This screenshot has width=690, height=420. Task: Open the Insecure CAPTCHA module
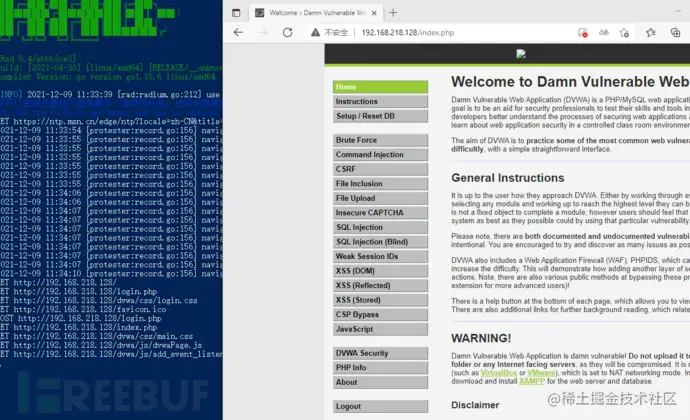(380, 213)
